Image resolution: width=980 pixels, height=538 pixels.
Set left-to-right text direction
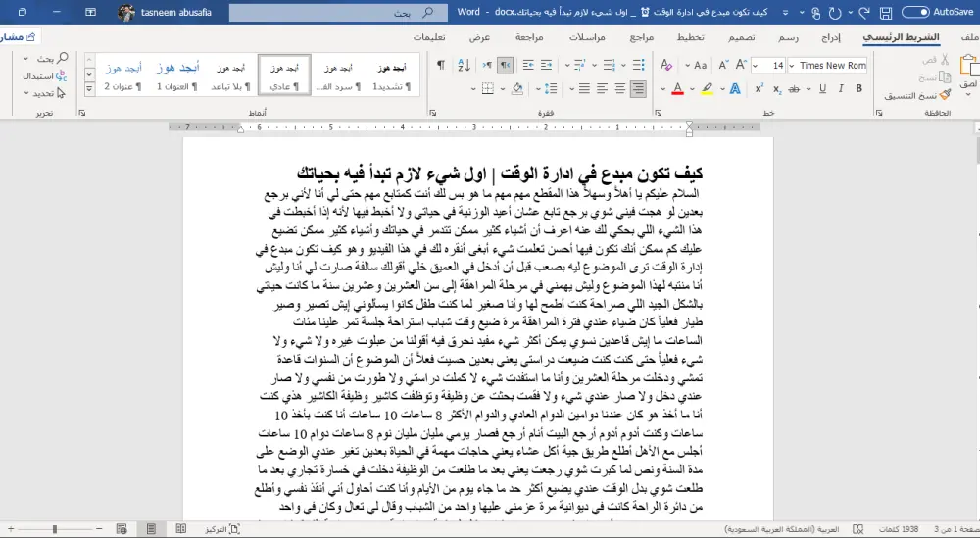[x=487, y=65]
